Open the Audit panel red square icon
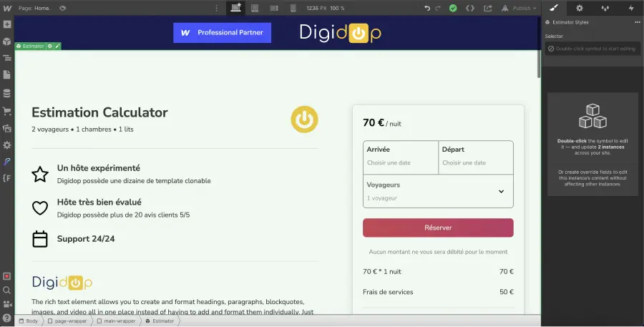Screen dimensions: 644x327 pos(6,276)
